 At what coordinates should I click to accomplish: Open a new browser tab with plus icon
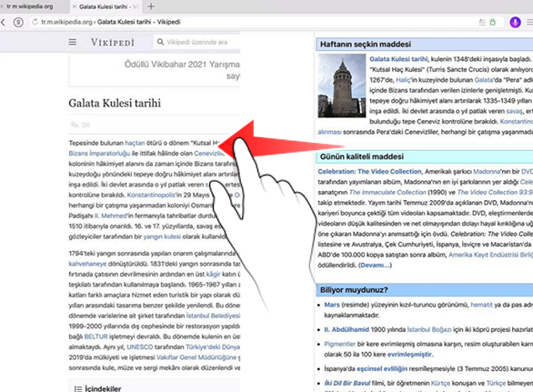[x=151, y=6]
